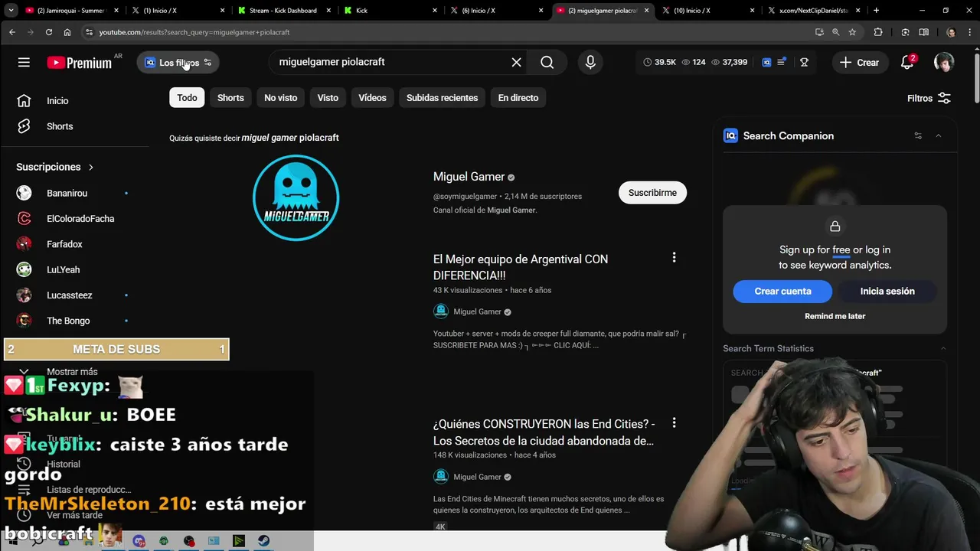Collapse the Search Term Statistics section

tap(943, 348)
